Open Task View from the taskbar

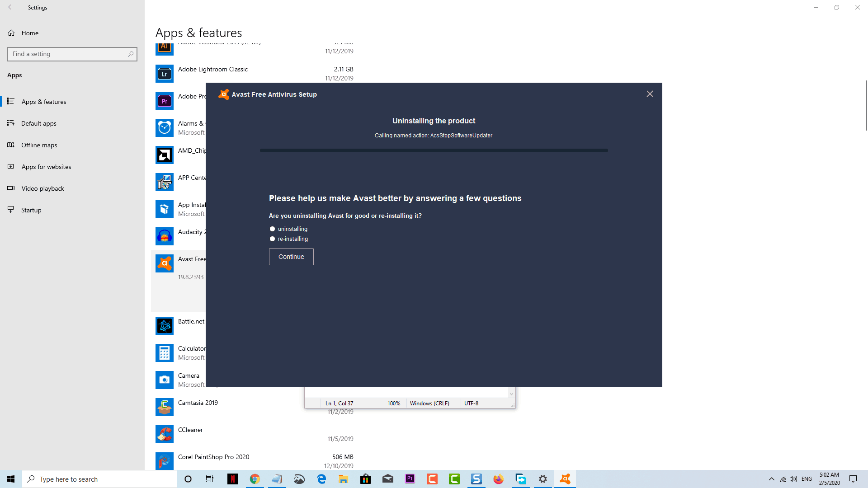210,479
